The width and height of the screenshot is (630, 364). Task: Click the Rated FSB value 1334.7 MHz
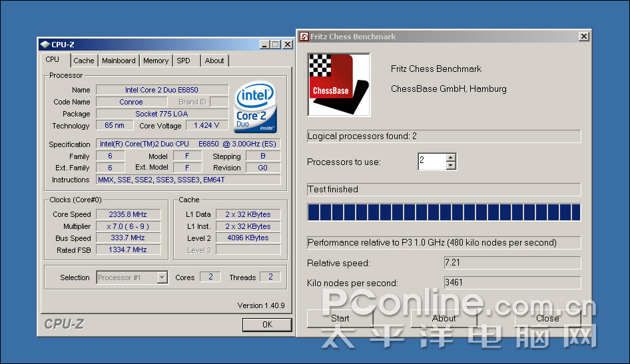(128, 250)
